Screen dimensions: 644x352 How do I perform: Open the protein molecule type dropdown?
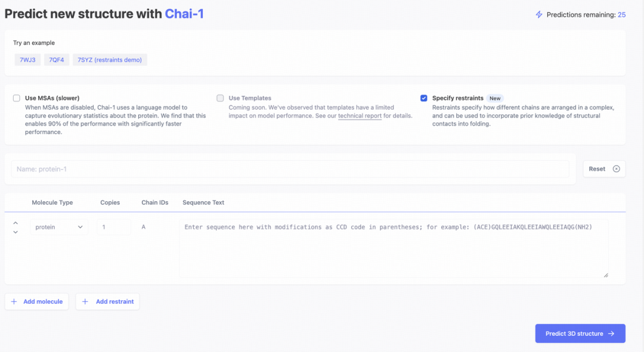pyautogui.click(x=59, y=227)
